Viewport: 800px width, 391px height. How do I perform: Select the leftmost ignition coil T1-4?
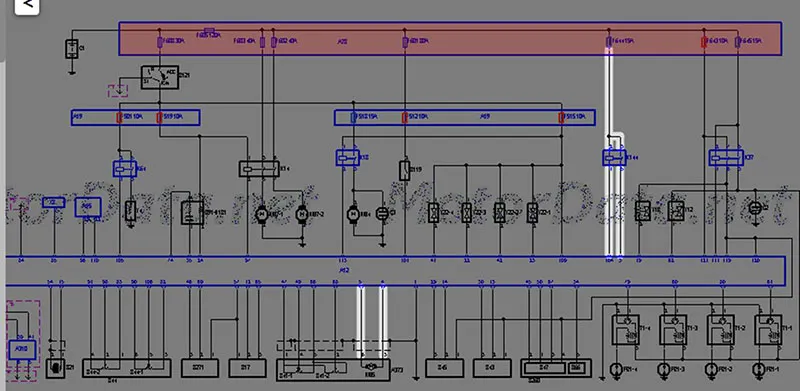click(626, 330)
